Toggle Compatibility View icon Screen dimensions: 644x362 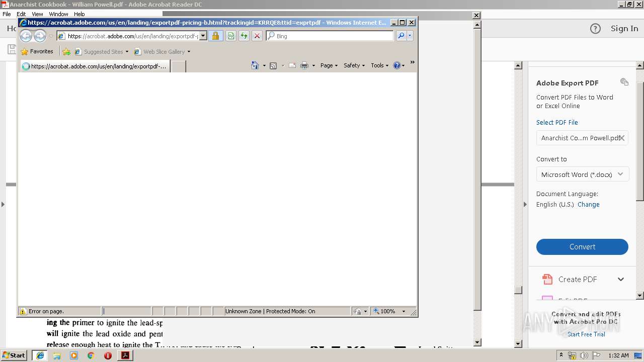[231, 36]
